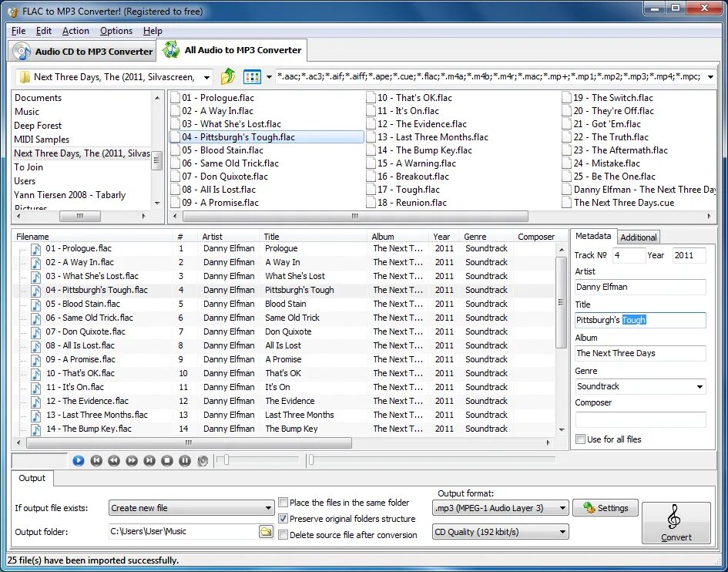Open the file extension filter dropdown

(x=710, y=77)
